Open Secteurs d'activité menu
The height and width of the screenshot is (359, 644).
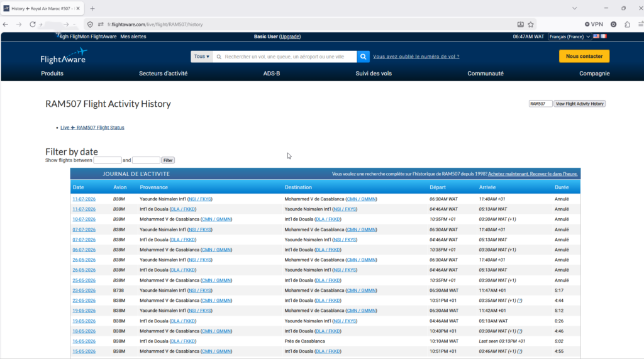(163, 74)
